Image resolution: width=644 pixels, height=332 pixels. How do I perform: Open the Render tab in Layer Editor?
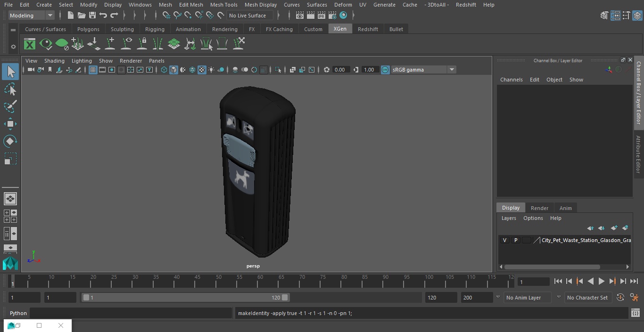tap(539, 208)
